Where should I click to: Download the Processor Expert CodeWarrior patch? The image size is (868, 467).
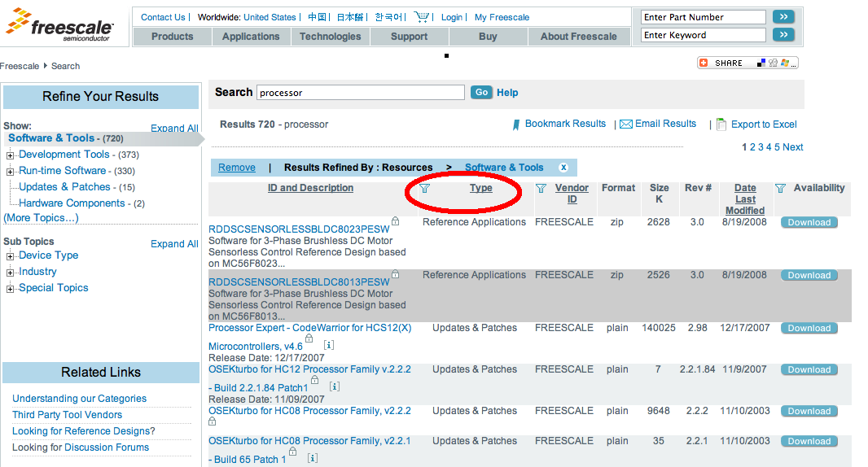pos(809,328)
